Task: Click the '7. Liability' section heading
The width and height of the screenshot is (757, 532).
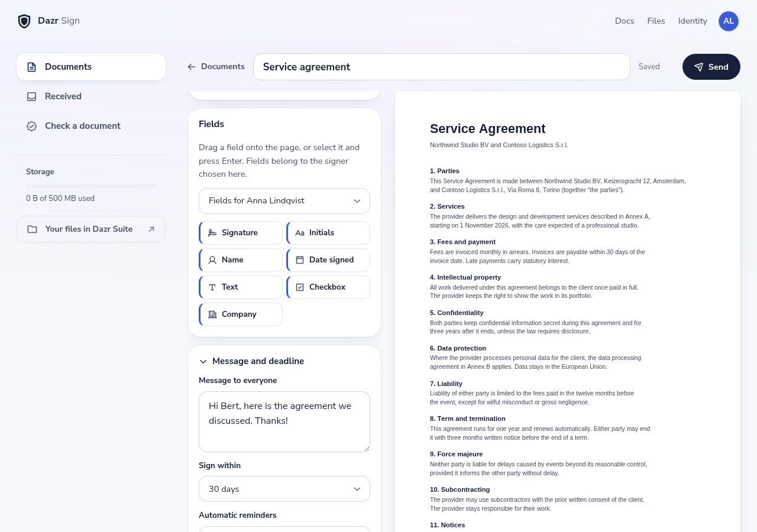Action: tap(447, 384)
